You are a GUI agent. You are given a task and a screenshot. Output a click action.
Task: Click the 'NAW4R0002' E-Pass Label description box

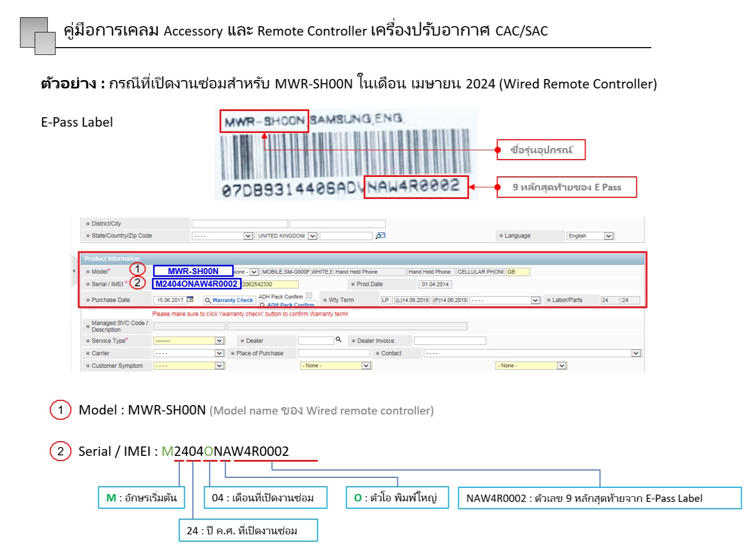(x=600, y=498)
